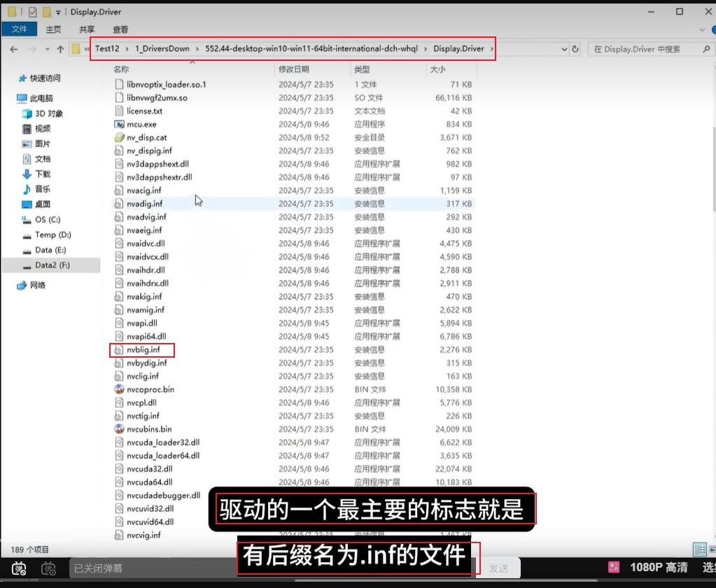Click the refresh icon beside the address bar

click(x=575, y=49)
